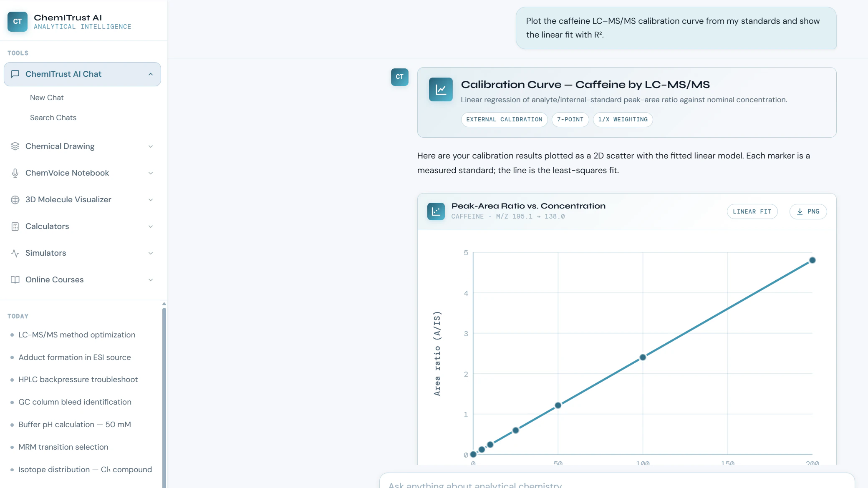Click the layers icon beside Chemical Drawing
868x488 pixels.
click(15, 146)
